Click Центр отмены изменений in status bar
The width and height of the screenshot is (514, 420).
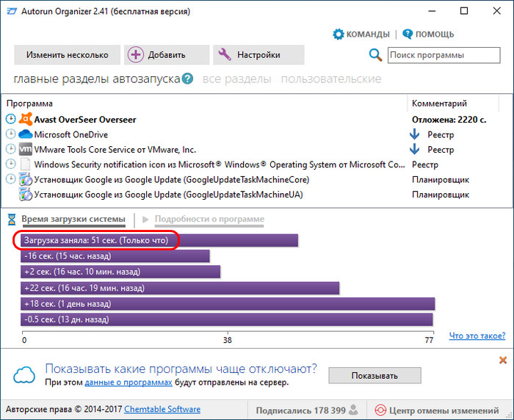pos(444,410)
